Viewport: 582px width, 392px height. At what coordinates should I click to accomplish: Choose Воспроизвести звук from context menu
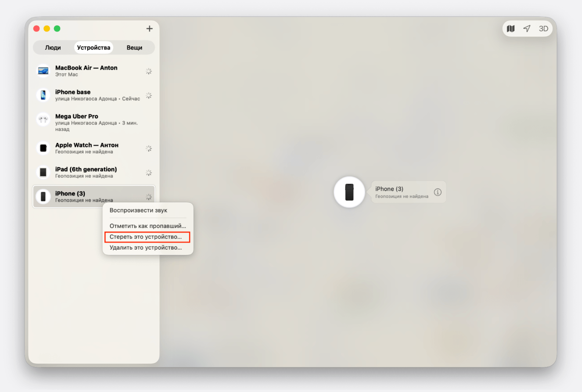coord(138,211)
